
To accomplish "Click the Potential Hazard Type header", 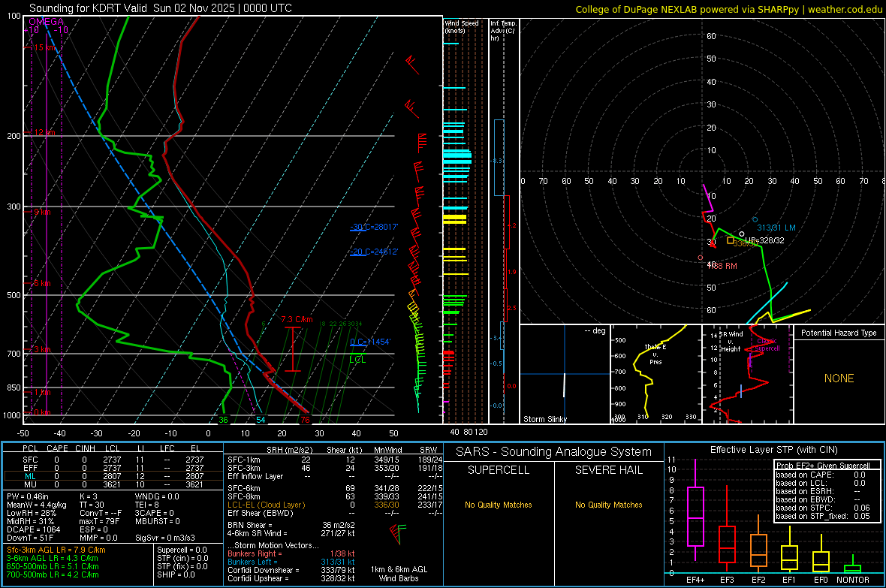I will point(839,333).
